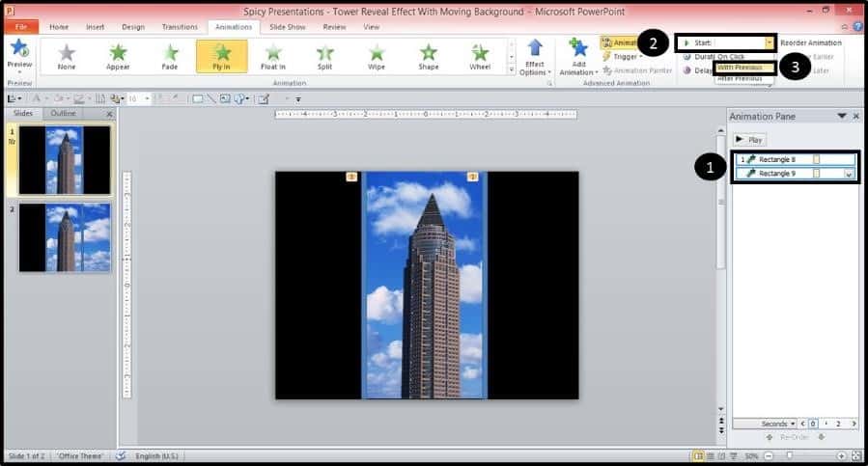Viewport: 868px width, 466px height.
Task: Apply the Wipe animation
Action: coord(377,57)
